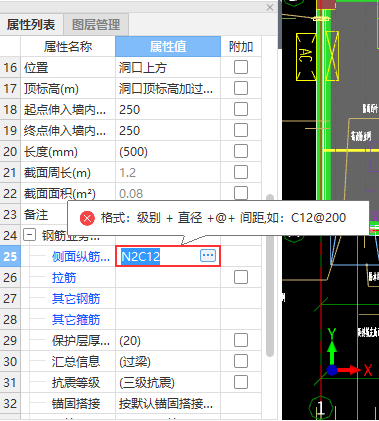Select 洞口顶标高加过 value cell

(168, 89)
